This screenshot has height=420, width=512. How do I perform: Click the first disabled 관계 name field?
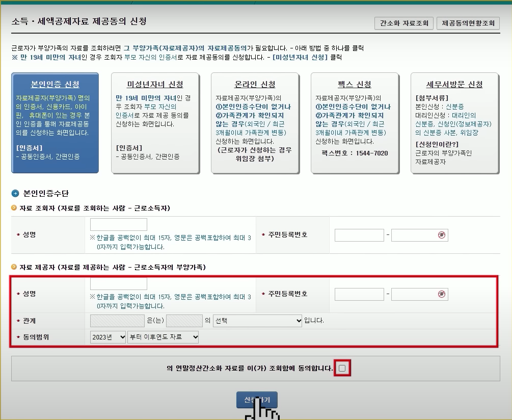[x=117, y=321]
